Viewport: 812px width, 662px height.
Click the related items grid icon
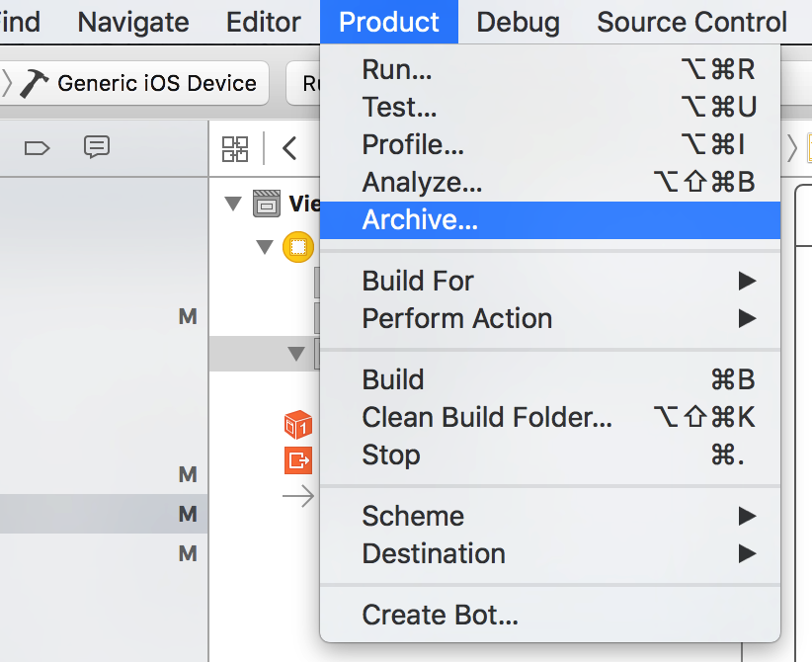[x=235, y=149]
